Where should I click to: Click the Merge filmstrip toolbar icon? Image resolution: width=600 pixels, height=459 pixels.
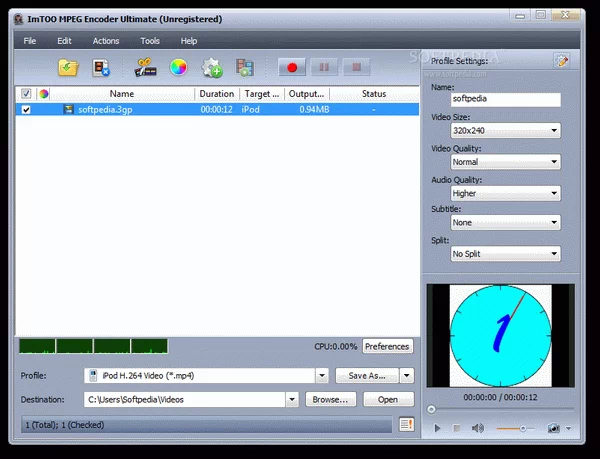coord(245,68)
